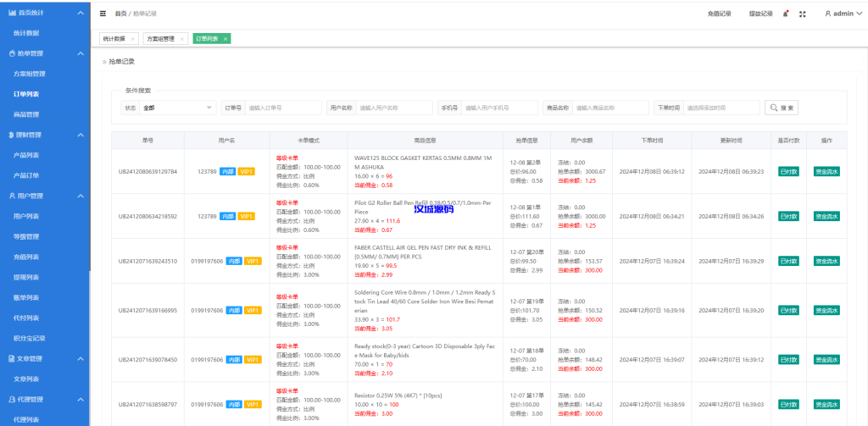Switch to the 统计数据 tab
Image resolution: width=868 pixels, height=426 pixels.
tap(114, 39)
